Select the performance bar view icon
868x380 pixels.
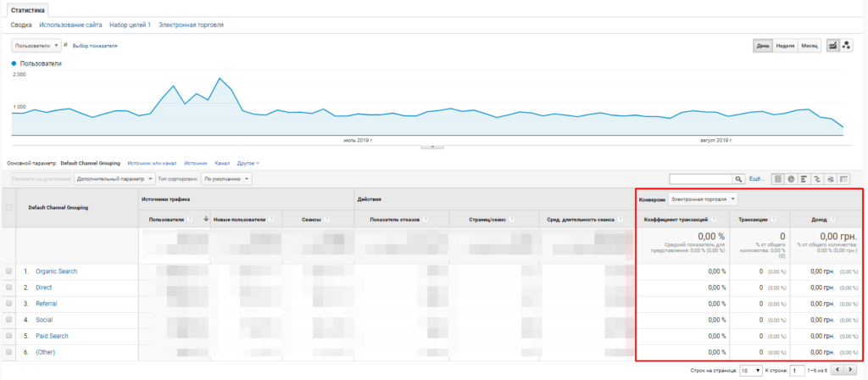(804, 179)
